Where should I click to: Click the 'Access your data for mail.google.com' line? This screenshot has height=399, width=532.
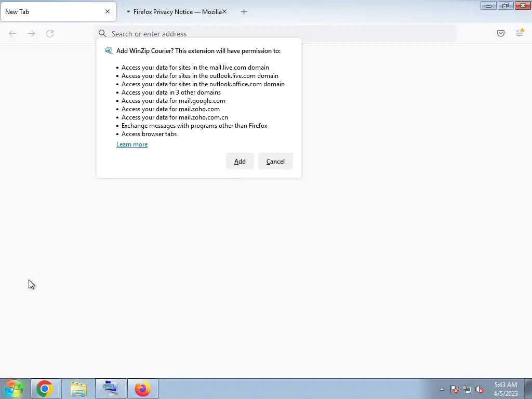pos(174,101)
